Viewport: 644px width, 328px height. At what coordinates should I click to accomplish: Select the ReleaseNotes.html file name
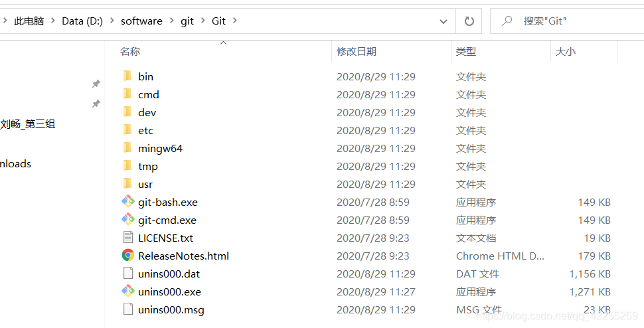[184, 256]
